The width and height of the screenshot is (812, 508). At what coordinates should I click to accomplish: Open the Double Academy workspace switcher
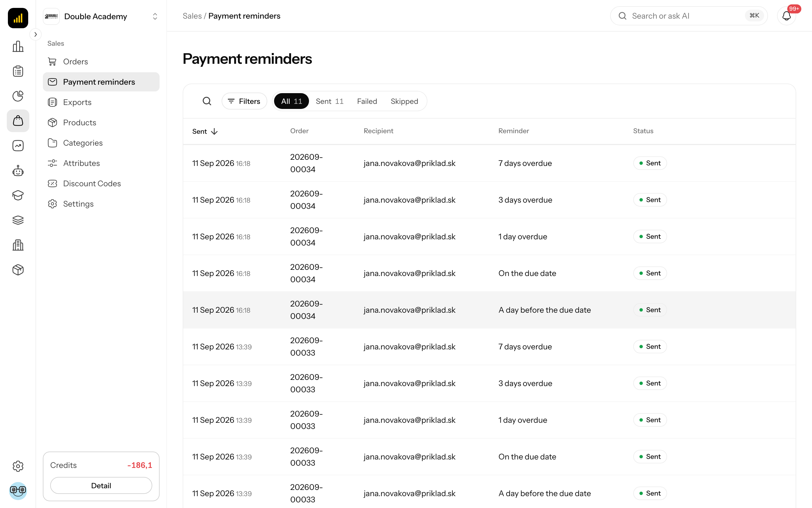101,16
